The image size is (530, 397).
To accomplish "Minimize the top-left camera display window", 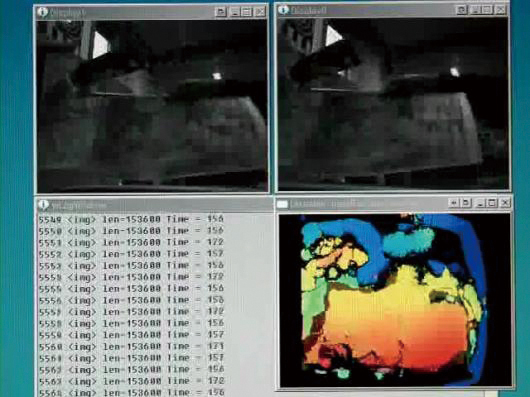I will 235,12.
